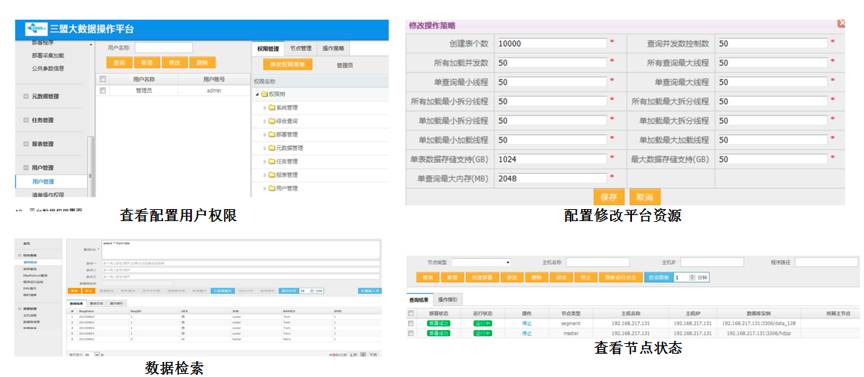Click the SQL query text area in 数据检索

click(x=241, y=249)
